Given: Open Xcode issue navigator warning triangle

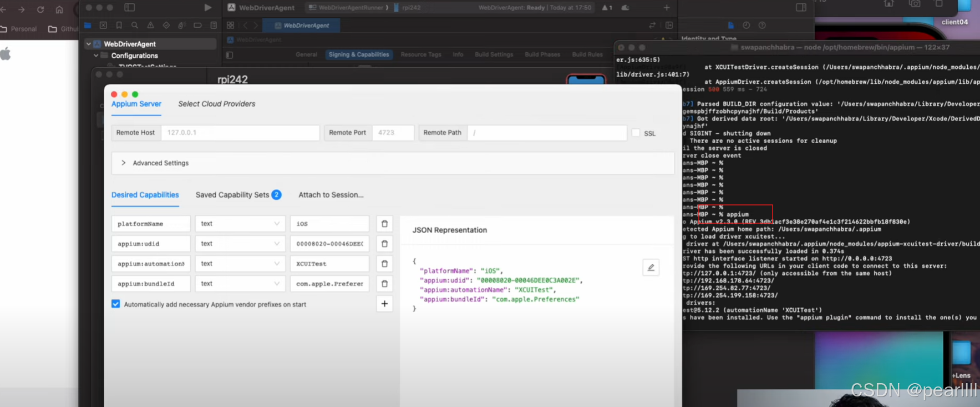Looking at the screenshot, I should (150, 26).
